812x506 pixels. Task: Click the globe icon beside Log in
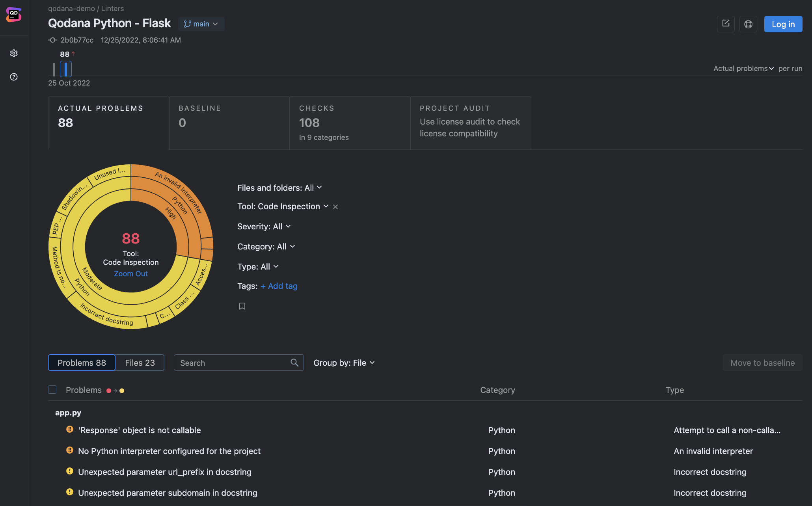pyautogui.click(x=748, y=24)
